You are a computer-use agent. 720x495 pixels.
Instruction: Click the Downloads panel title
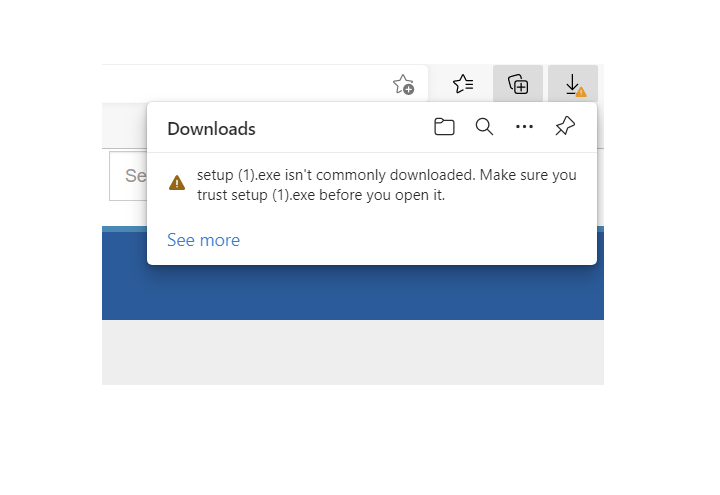[211, 129]
